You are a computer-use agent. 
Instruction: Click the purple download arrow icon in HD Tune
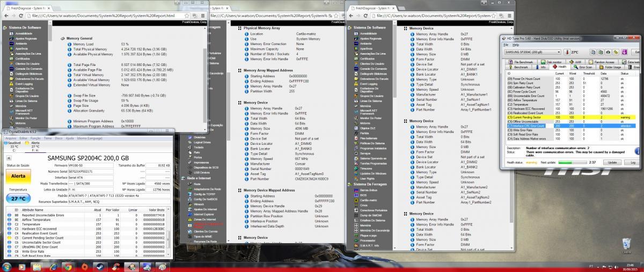624,52
